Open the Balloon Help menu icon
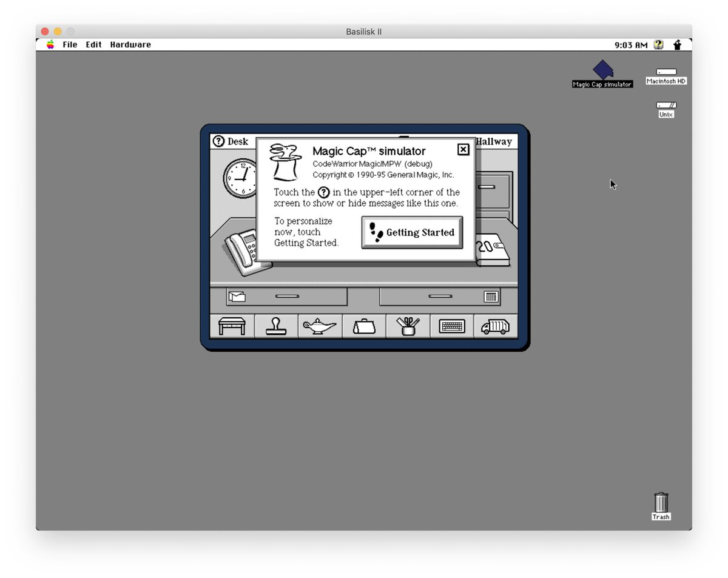Screen dimensions: 728x578 click(659, 45)
